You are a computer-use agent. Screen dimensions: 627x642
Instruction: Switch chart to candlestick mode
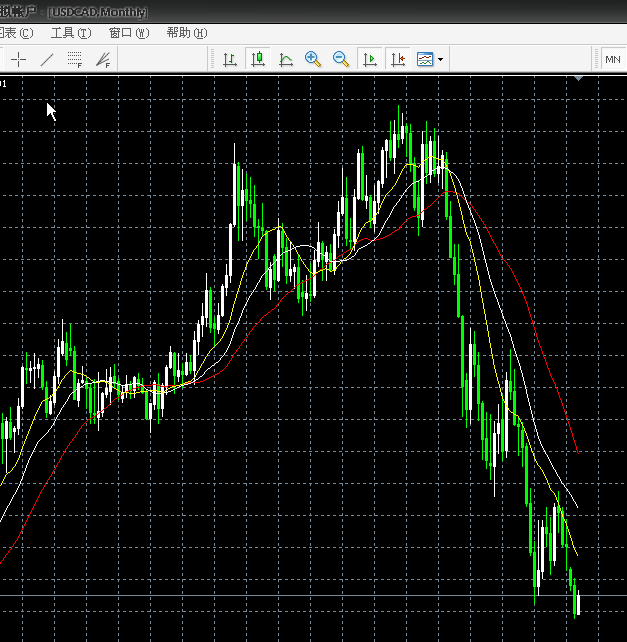[258, 60]
